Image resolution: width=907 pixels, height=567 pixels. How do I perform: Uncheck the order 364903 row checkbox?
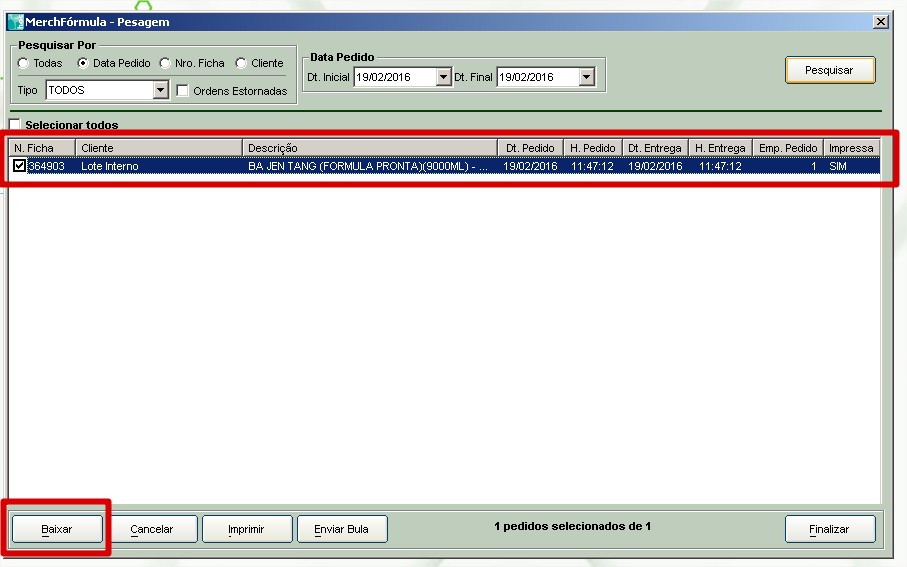click(x=20, y=166)
